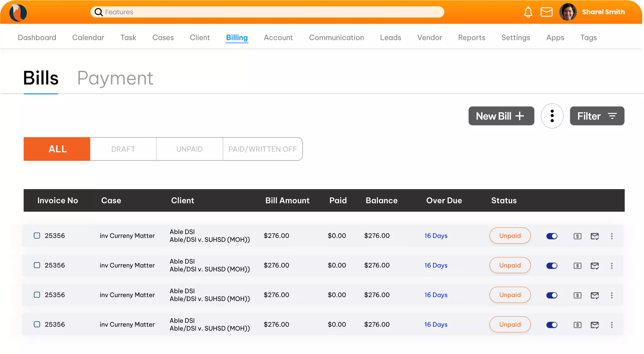Select the Bills tab
Image resolution: width=644 pixels, height=354 pixels.
(41, 78)
